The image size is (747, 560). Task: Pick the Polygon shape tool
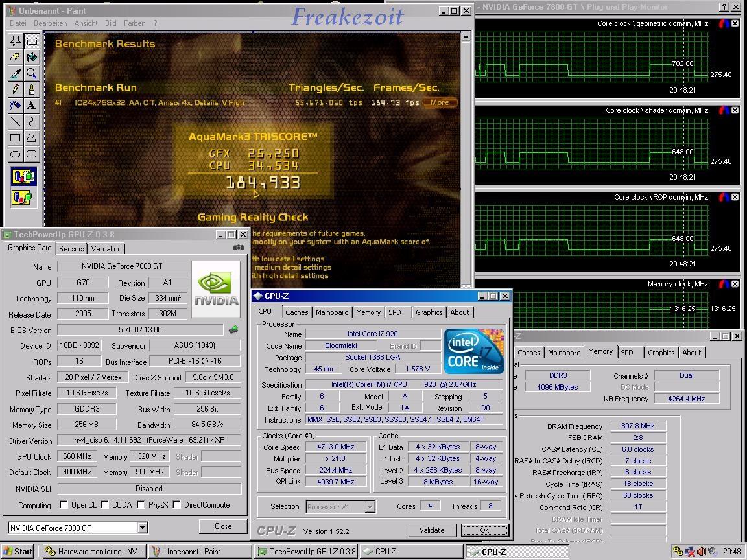point(31,137)
